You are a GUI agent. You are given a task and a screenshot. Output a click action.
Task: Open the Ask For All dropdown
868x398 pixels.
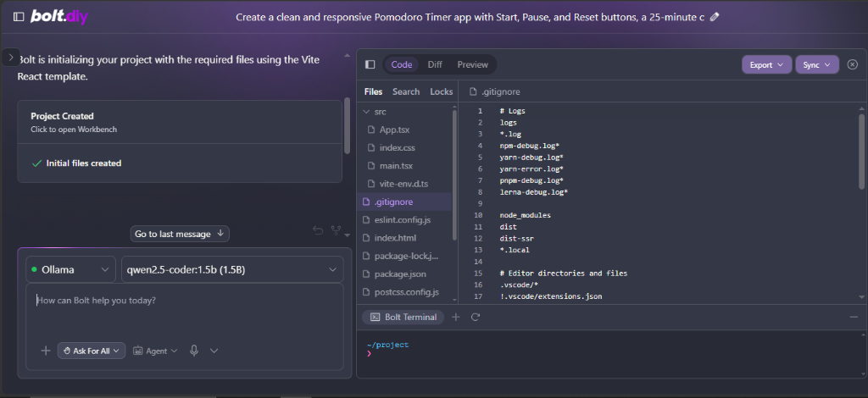pos(92,351)
